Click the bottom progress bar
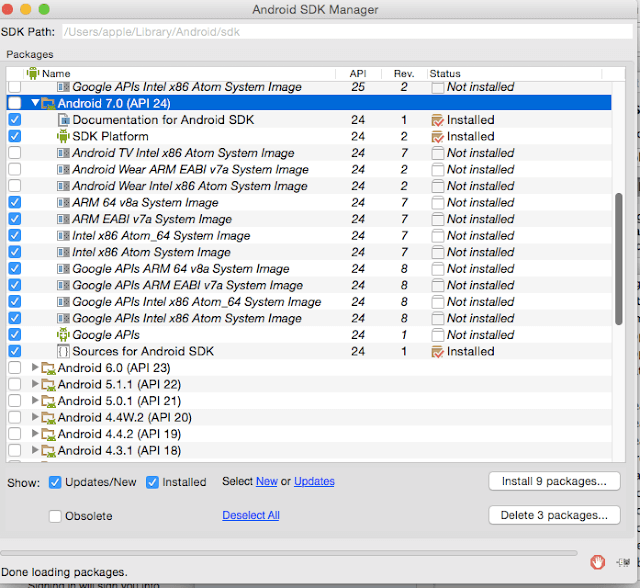The width and height of the screenshot is (640, 588). (x=289, y=553)
